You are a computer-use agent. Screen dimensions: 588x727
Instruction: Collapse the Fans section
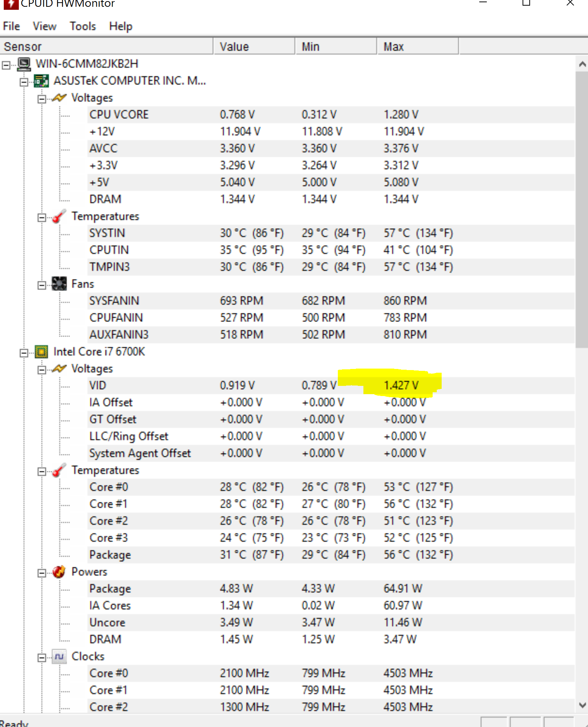click(x=42, y=285)
